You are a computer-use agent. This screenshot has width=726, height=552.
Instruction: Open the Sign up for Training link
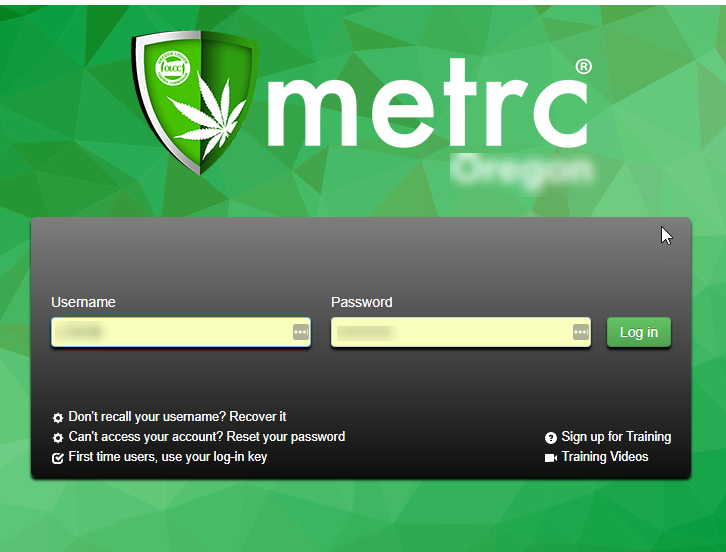point(616,437)
